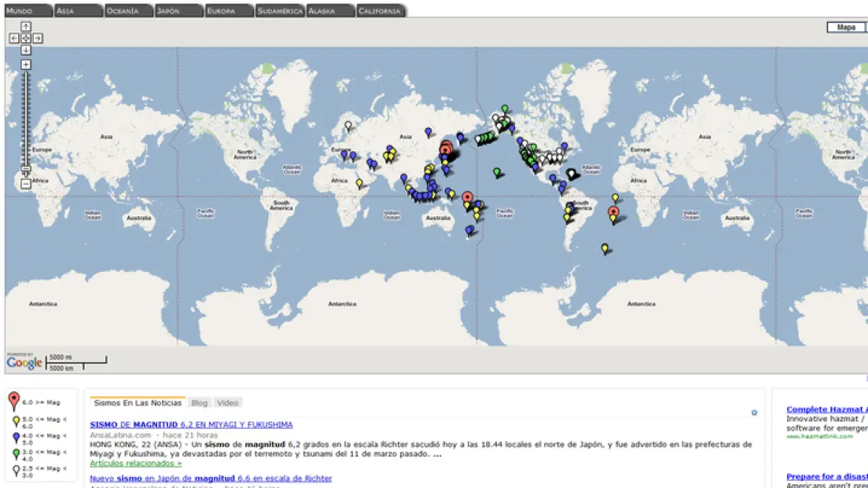Pan the map down with arrow button
This screenshot has height=488, width=868.
pos(26,50)
